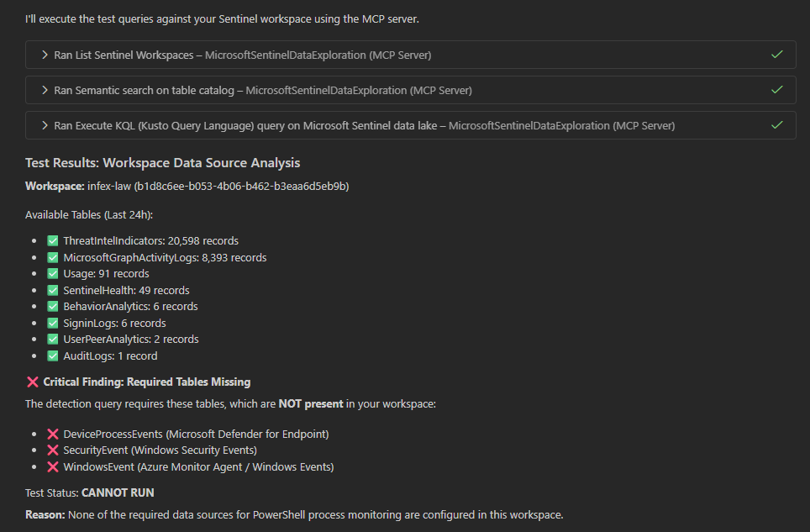The width and height of the screenshot is (810, 532).
Task: Expand the List Sentinel Workspaces result
Action: 45,55
